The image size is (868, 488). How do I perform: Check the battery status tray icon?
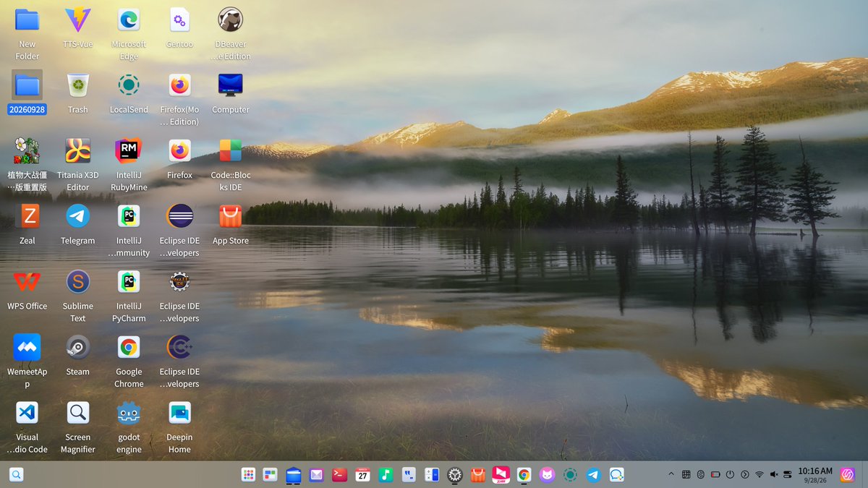[x=715, y=474]
